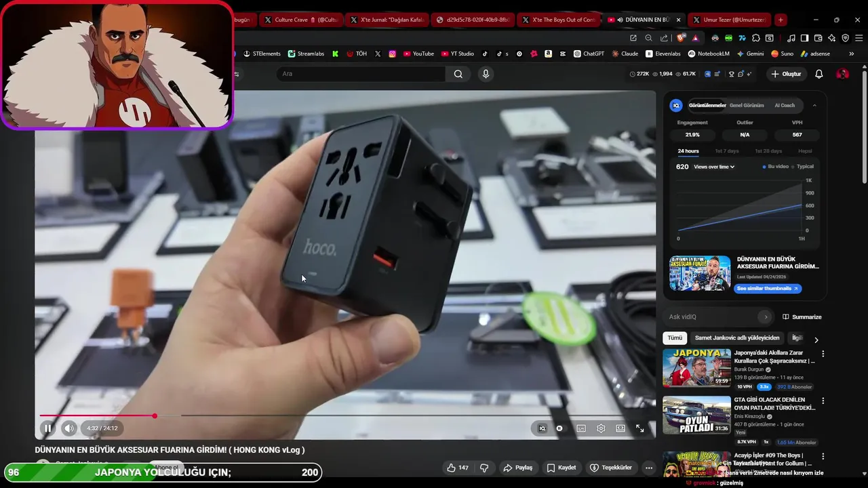This screenshot has height=488, width=868.
Task: Open Gemini bookmark
Action: [x=750, y=54]
